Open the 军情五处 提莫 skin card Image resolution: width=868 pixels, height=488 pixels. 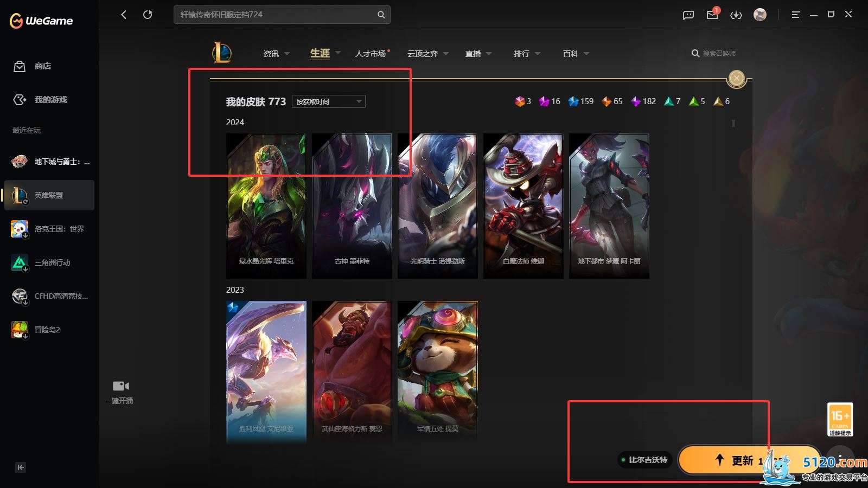pyautogui.click(x=438, y=373)
